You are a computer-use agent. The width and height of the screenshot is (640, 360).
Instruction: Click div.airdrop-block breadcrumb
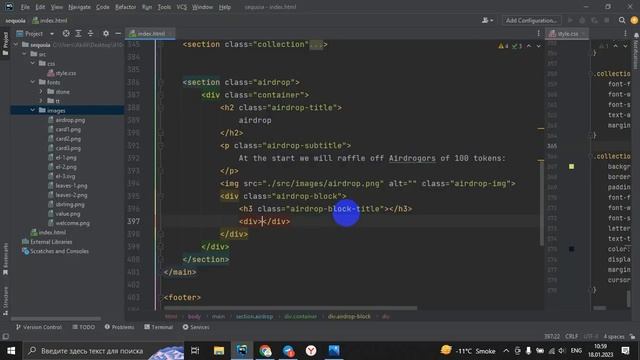click(x=349, y=316)
